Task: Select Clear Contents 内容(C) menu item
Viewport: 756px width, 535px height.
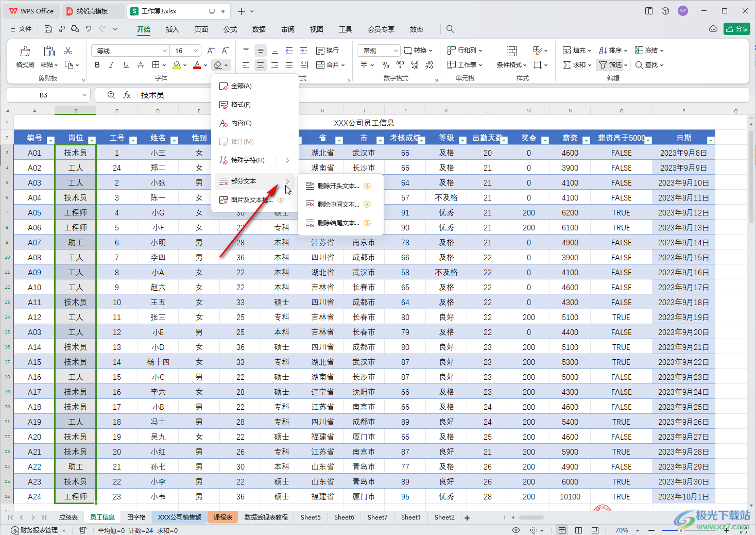Action: click(254, 123)
